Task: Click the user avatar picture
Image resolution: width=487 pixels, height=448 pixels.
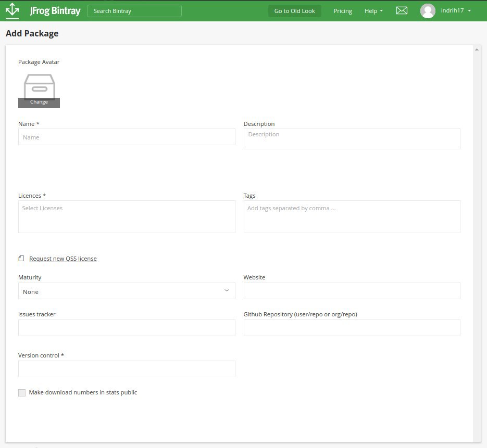Action: point(428,11)
